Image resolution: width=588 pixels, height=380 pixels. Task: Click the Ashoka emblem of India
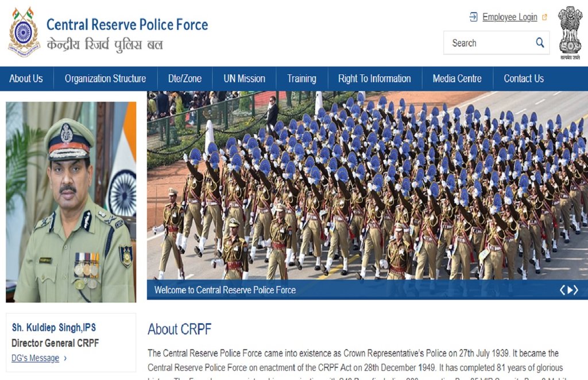pos(570,33)
